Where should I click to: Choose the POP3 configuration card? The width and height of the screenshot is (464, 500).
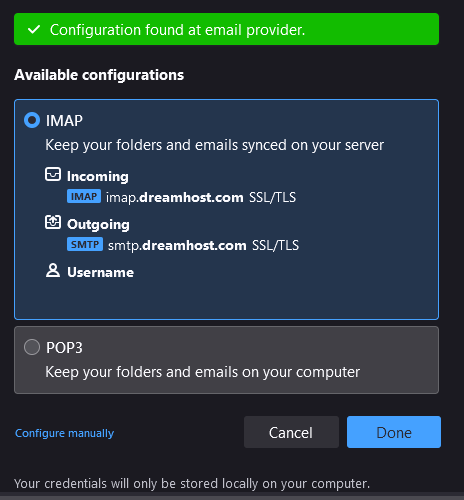tap(226, 360)
